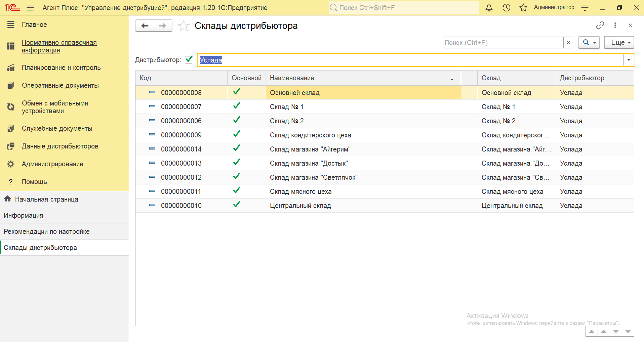
Task: Toggle Дистрибьютор filter checkbox
Action: pos(189,59)
